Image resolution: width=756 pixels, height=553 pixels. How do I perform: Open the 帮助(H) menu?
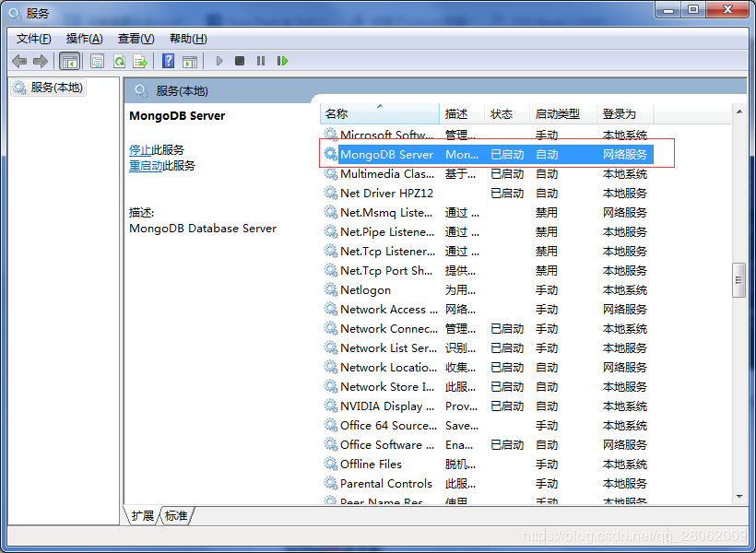point(188,39)
